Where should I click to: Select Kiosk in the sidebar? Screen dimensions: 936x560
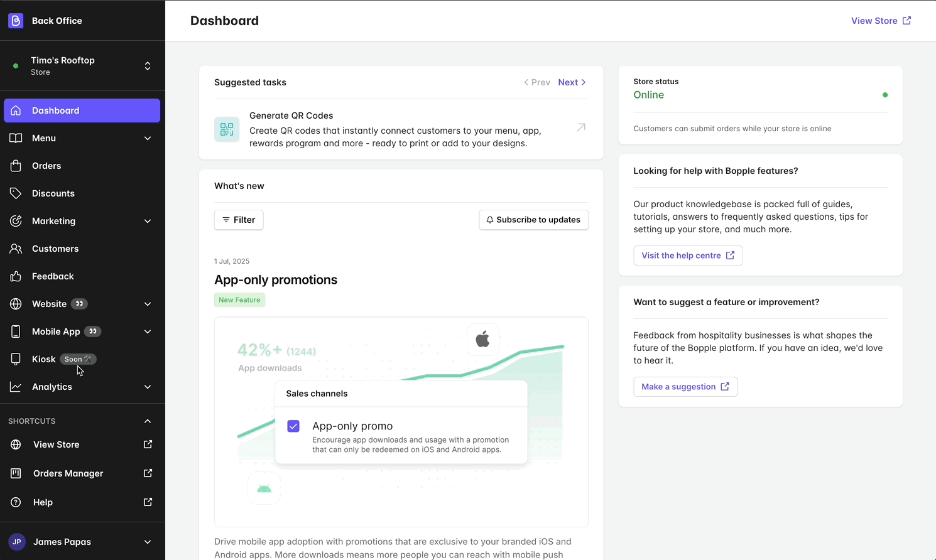pyautogui.click(x=44, y=359)
